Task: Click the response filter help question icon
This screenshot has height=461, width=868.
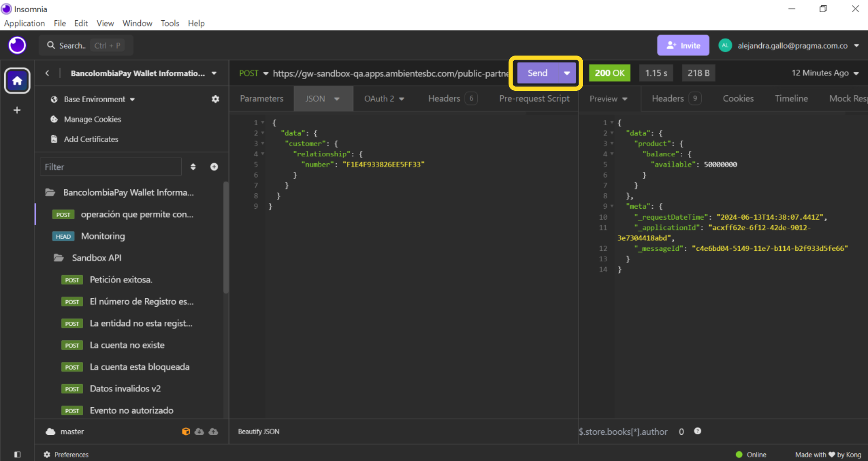Action: coord(698,431)
